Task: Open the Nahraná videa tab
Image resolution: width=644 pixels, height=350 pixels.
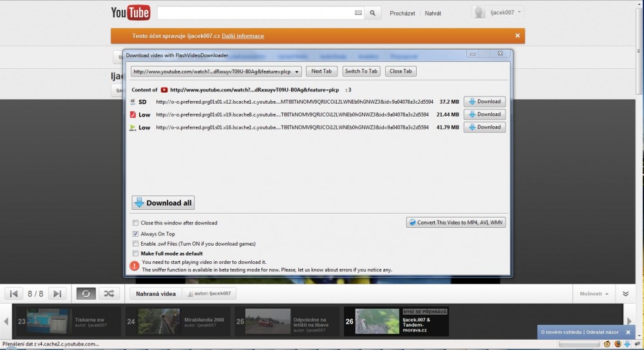Action: point(155,293)
